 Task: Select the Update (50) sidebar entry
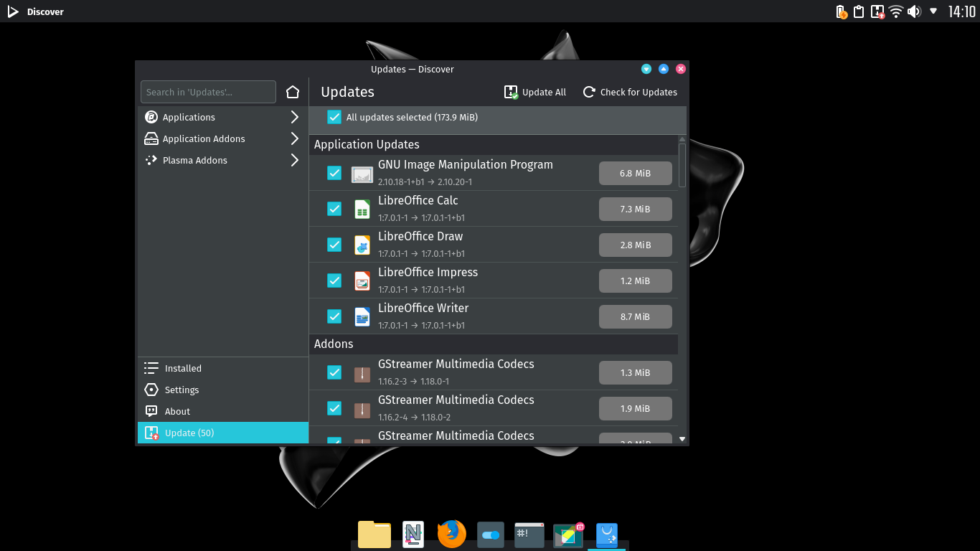pos(223,433)
